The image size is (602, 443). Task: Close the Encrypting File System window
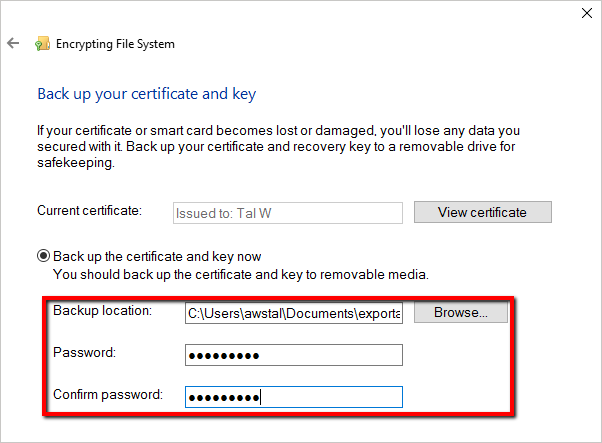pos(584,14)
